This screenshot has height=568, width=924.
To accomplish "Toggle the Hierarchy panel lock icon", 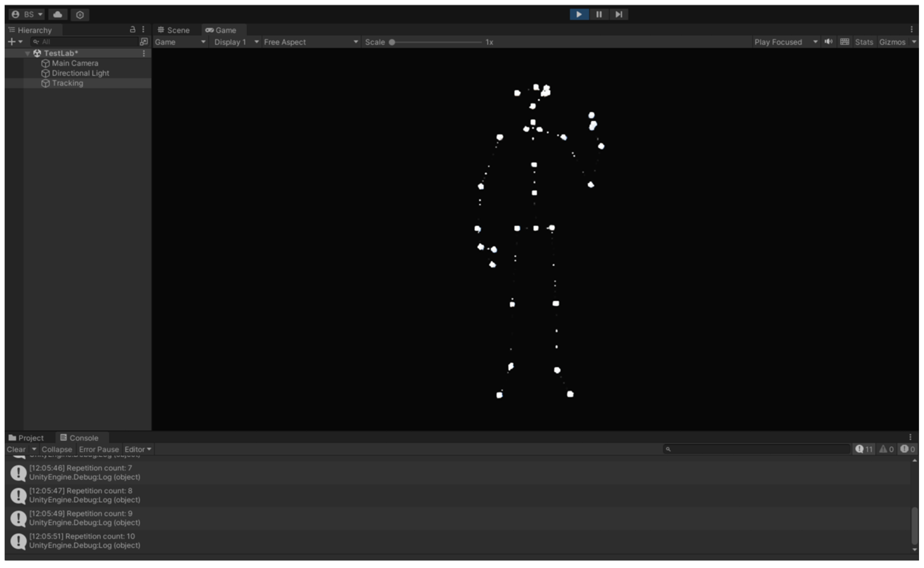I will point(132,29).
